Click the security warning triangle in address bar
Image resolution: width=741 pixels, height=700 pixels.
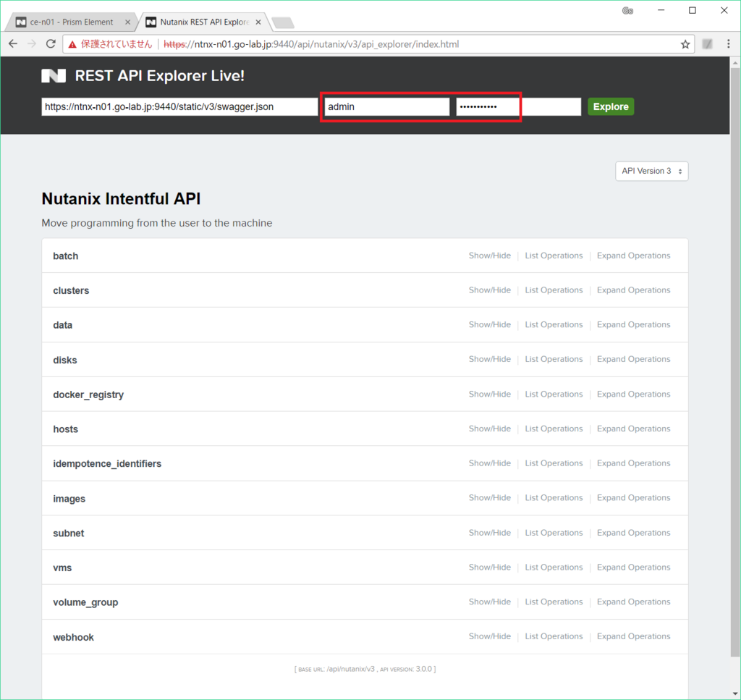pos(72,43)
